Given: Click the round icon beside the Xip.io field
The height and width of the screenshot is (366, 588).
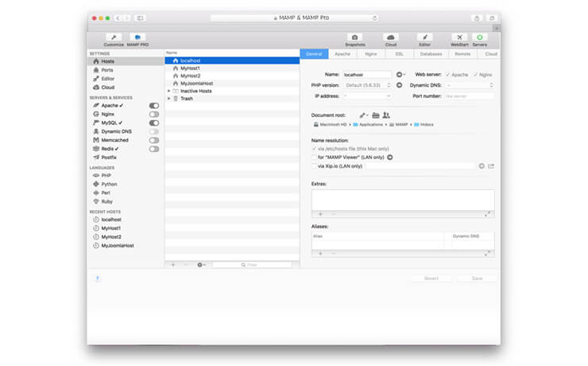Looking at the screenshot, I should [482, 166].
